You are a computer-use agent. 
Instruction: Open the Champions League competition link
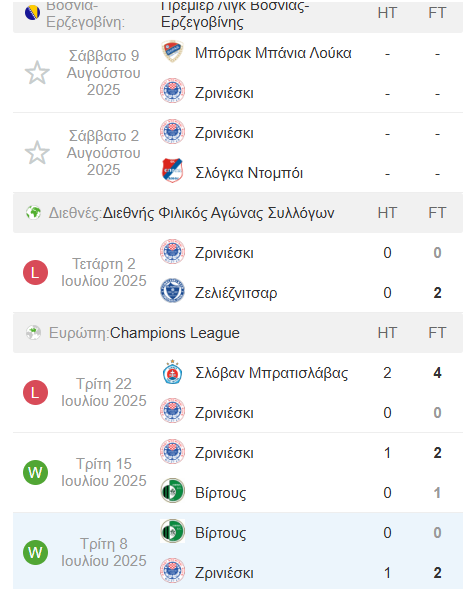[x=175, y=333]
